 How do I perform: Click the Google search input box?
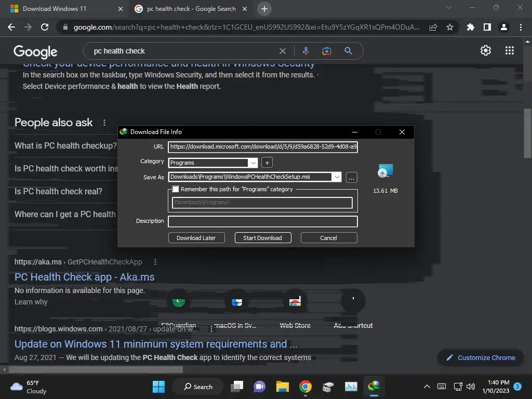(x=183, y=51)
